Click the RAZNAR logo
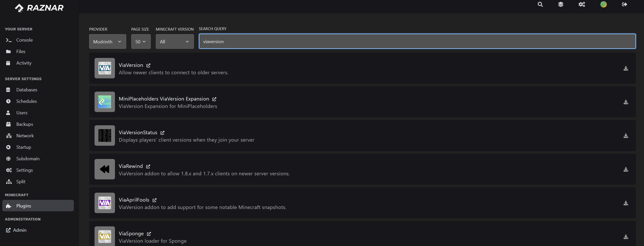644x246 pixels. 39,8
